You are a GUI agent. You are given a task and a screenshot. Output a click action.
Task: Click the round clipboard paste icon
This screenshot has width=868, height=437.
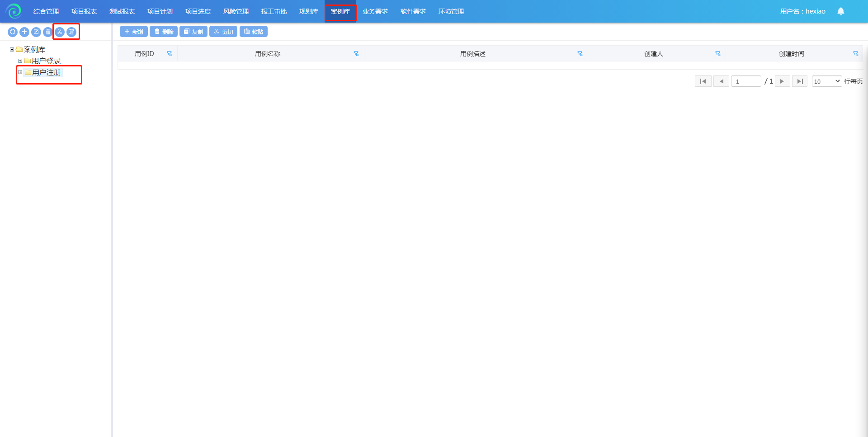[71, 32]
